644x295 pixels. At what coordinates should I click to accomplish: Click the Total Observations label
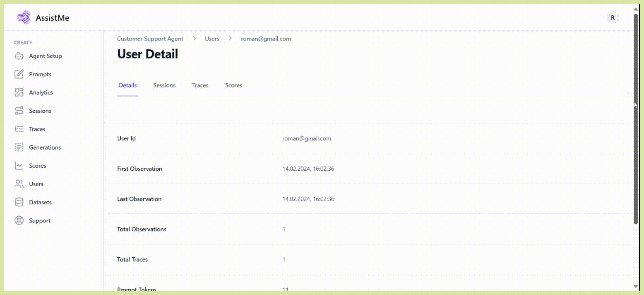coord(142,229)
